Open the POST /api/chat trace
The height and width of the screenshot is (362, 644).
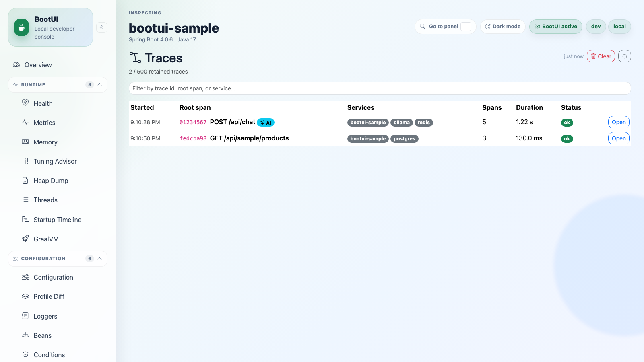[x=619, y=122]
